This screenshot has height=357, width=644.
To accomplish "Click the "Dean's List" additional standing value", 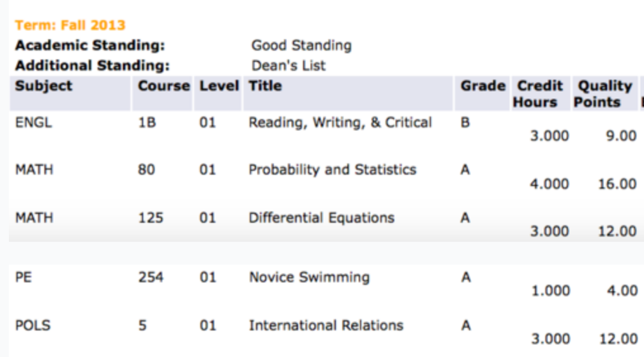I will tap(288, 65).
